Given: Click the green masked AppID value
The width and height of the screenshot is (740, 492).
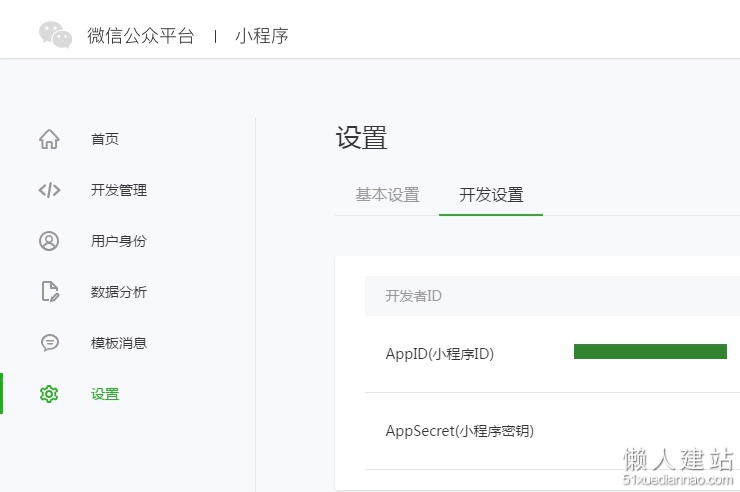Looking at the screenshot, I should (x=650, y=351).
